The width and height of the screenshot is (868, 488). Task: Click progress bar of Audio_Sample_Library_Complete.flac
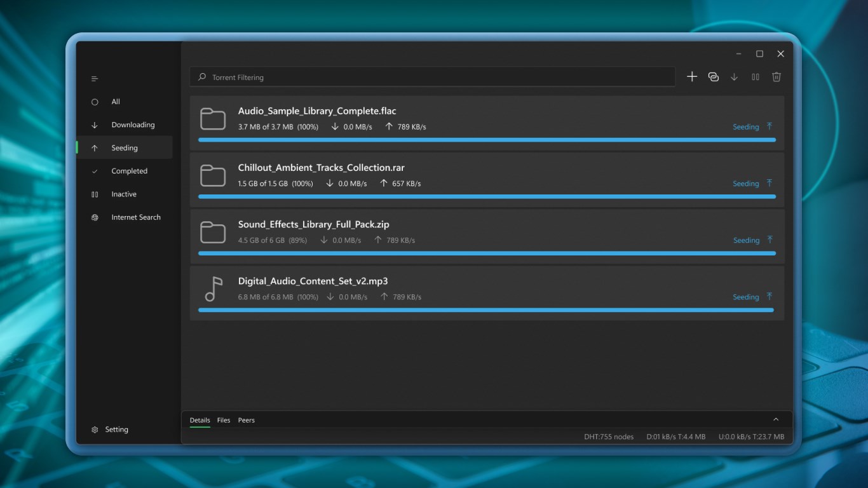pos(487,140)
